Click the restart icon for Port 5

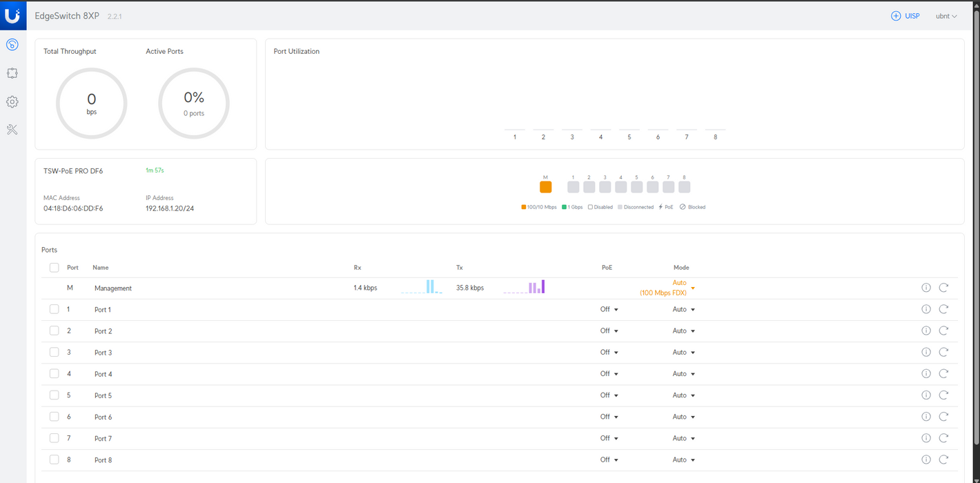(x=943, y=395)
